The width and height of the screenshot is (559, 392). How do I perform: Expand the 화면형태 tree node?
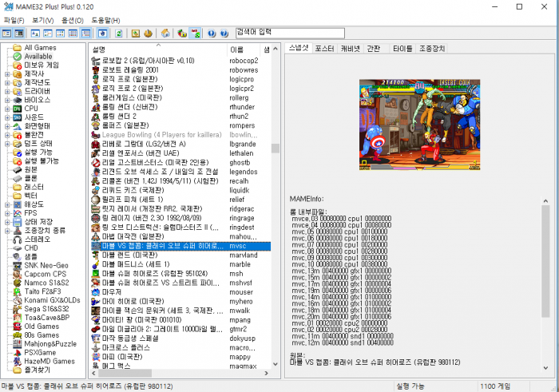[7, 126]
